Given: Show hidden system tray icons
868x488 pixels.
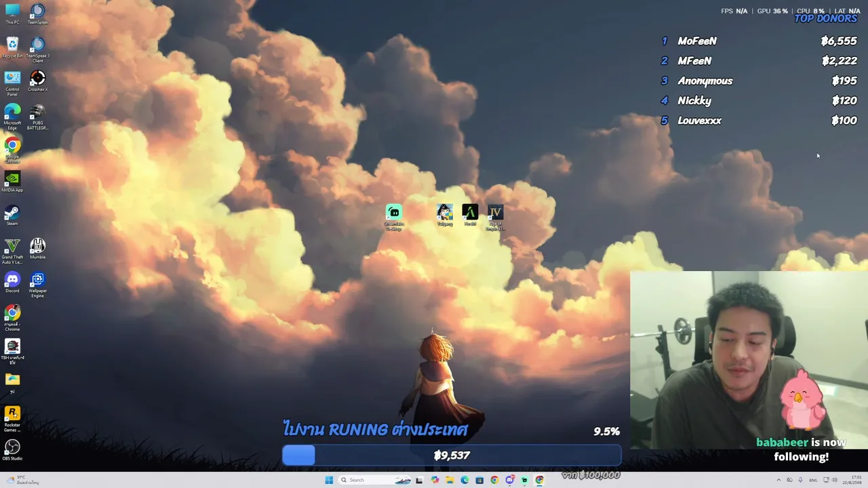Looking at the screenshot, I should click(778, 480).
